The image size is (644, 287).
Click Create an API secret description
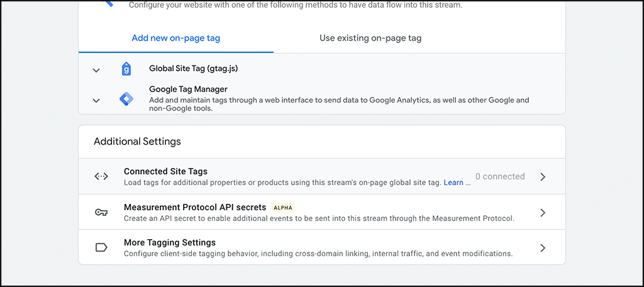[319, 218]
